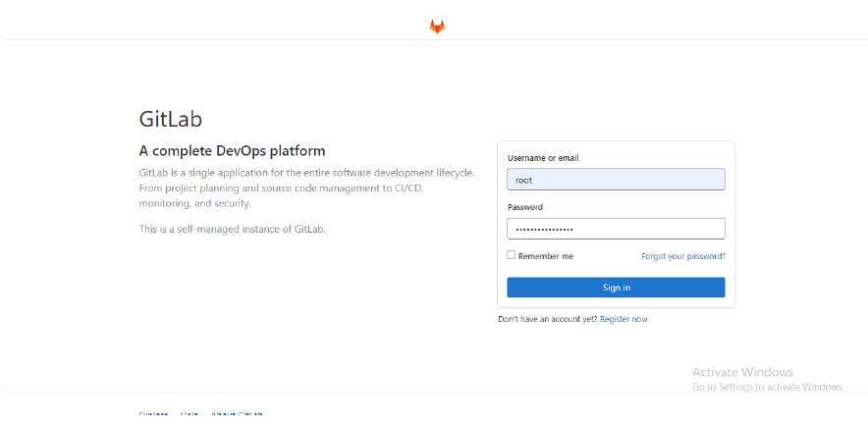Click the 'GitLab is a single application' paragraph
This screenshot has width=868, height=427.
tap(306, 188)
